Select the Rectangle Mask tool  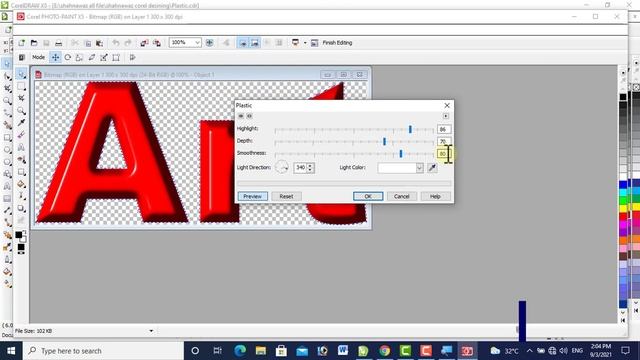(x=21, y=87)
